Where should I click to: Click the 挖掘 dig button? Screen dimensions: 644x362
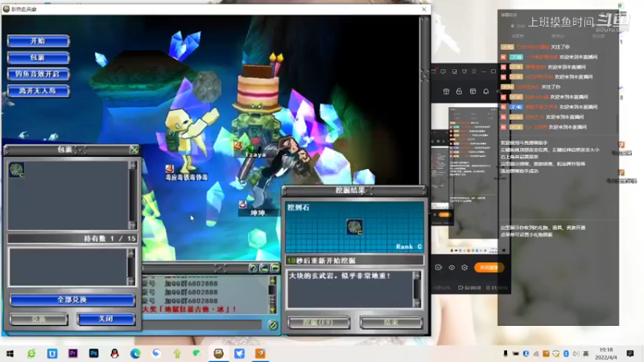click(x=319, y=323)
